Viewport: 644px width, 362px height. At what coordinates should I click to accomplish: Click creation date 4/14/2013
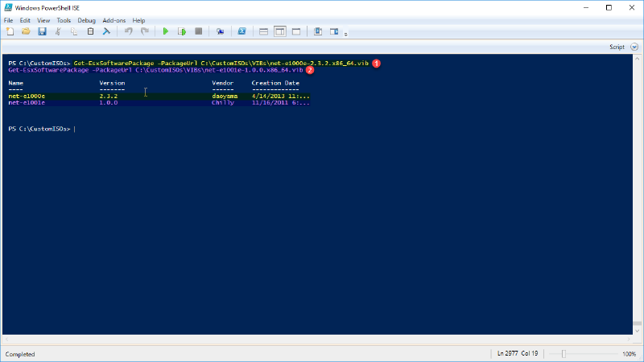[x=280, y=96]
